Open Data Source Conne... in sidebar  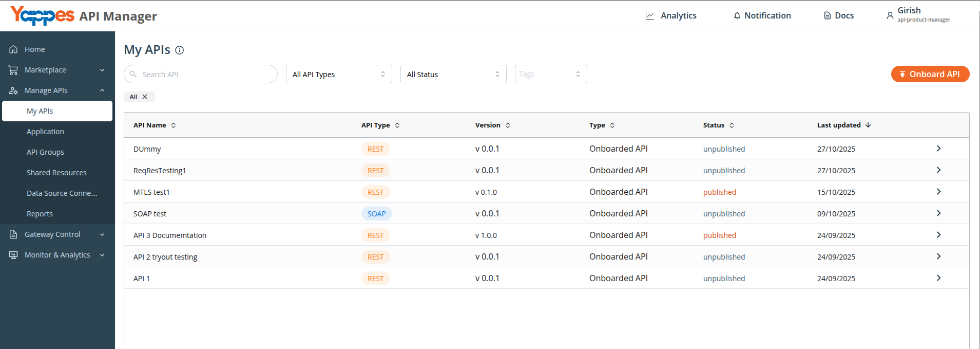(x=62, y=193)
